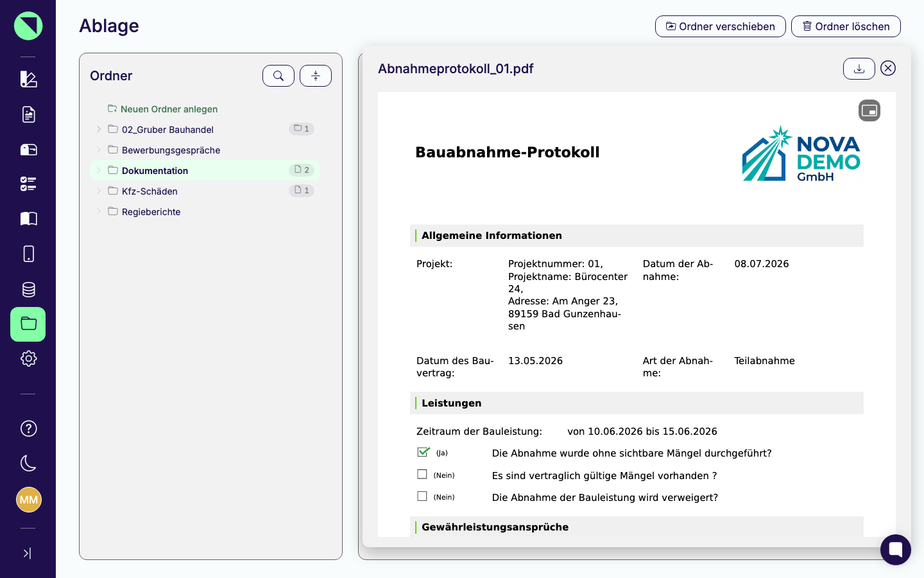
Task: Open the open-book sidebar icon
Action: 28,219
